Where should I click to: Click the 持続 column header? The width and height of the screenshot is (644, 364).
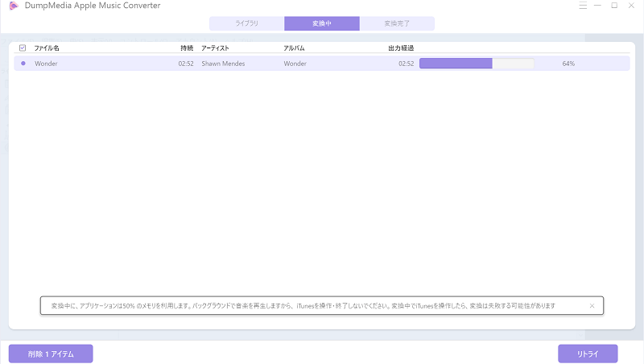point(187,48)
